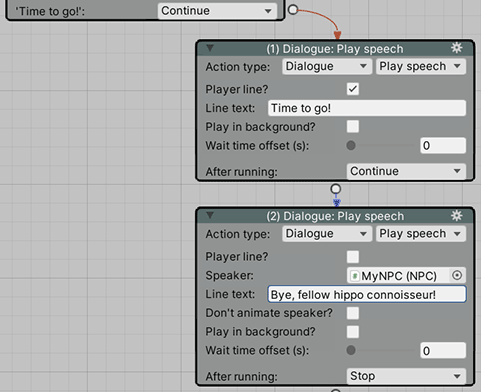Adjust Wait time offset slider in node (1)
This screenshot has height=392, width=481.
[381, 146]
